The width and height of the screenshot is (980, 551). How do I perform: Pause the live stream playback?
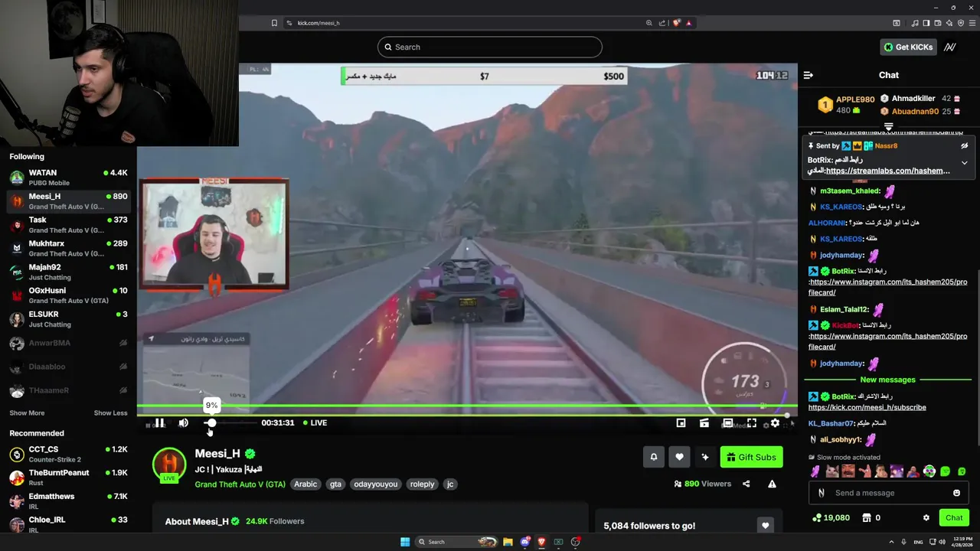point(160,423)
